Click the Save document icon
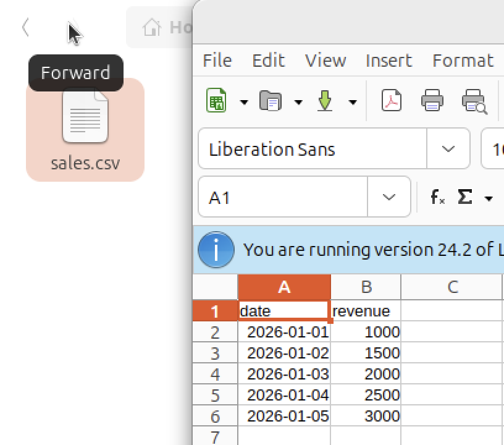Image resolution: width=504 pixels, height=445 pixels. [x=325, y=101]
